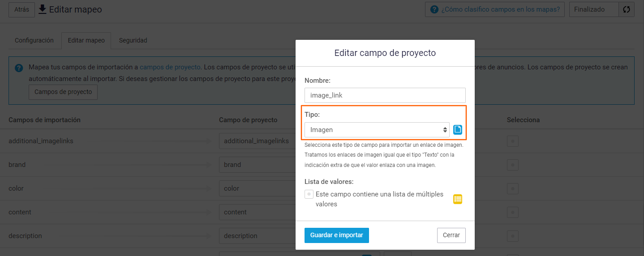The width and height of the screenshot is (644, 256).
Task: Open project field dropdown for additional_imagelinks
Action: coord(257,141)
